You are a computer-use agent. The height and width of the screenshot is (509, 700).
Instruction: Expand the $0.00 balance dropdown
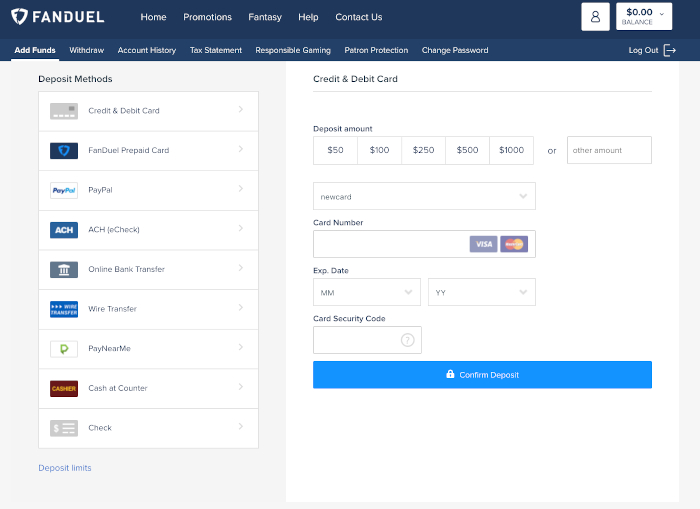tap(644, 17)
